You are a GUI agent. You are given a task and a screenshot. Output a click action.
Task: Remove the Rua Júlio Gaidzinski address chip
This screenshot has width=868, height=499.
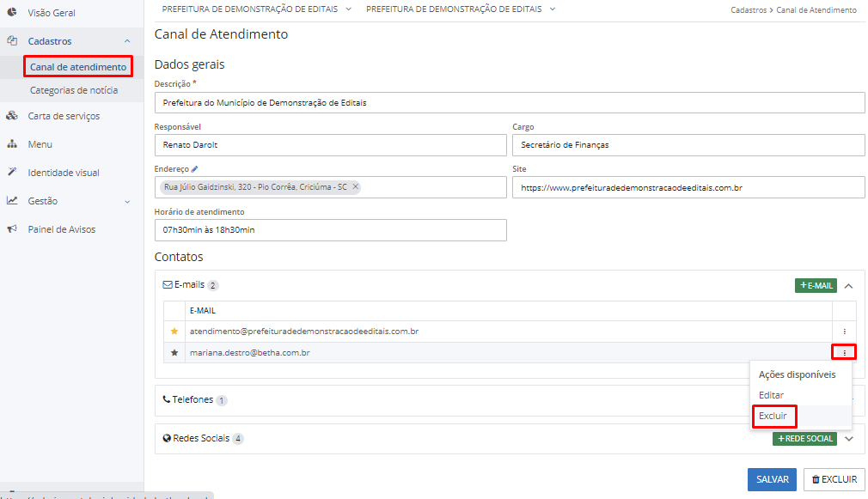pyautogui.click(x=356, y=187)
